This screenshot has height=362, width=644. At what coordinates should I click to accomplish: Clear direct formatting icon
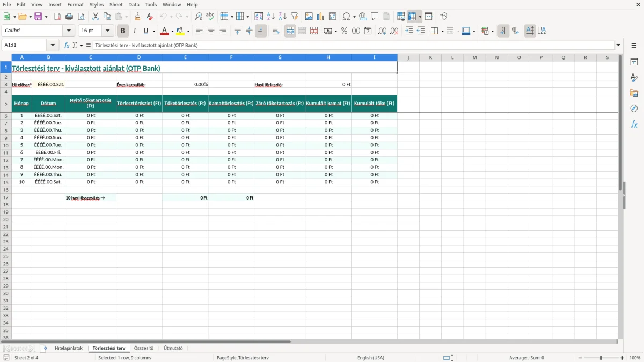tap(150, 17)
